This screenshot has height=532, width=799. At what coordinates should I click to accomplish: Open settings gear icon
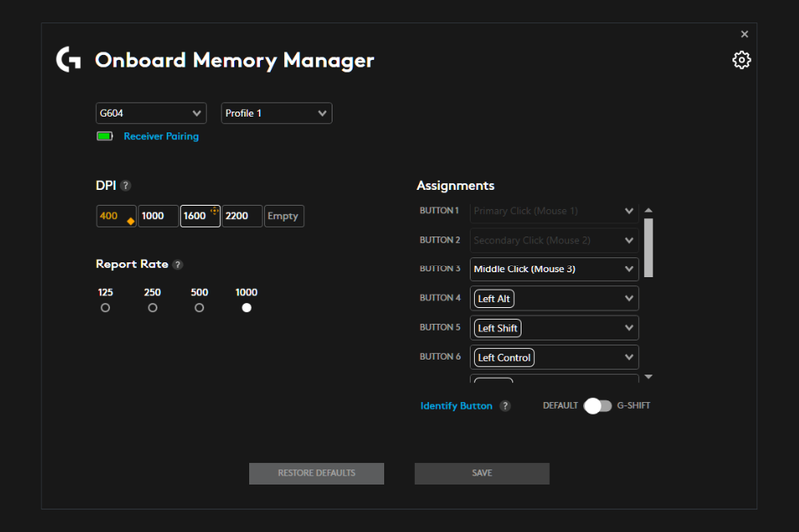tap(741, 60)
